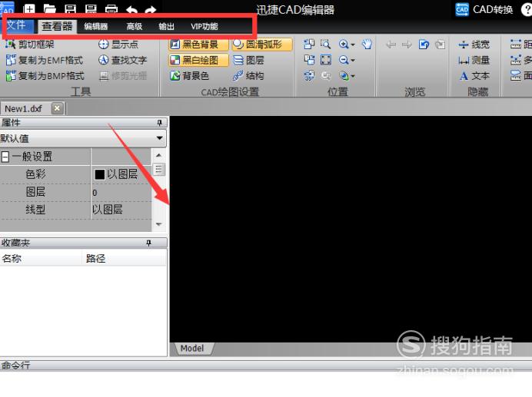Screen dimensions: 532x397
Task: Open the 背景色 color picker
Action: coord(189,75)
